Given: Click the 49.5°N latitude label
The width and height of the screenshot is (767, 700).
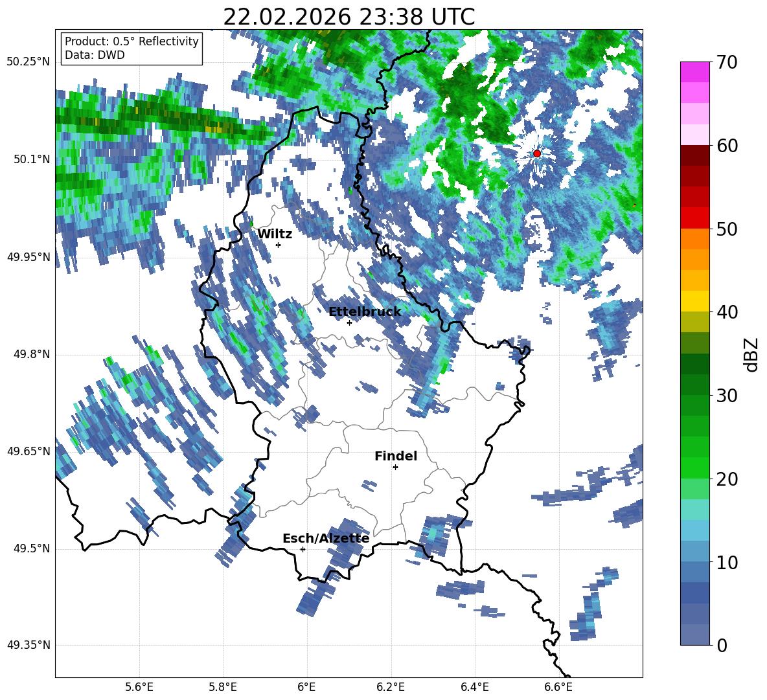Looking at the screenshot, I should pyautogui.click(x=31, y=548).
